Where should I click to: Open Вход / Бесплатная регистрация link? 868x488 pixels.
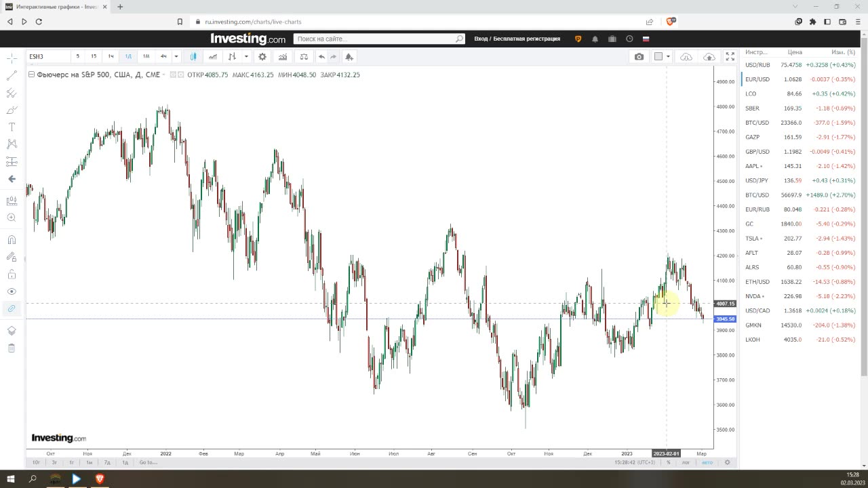pos(517,39)
